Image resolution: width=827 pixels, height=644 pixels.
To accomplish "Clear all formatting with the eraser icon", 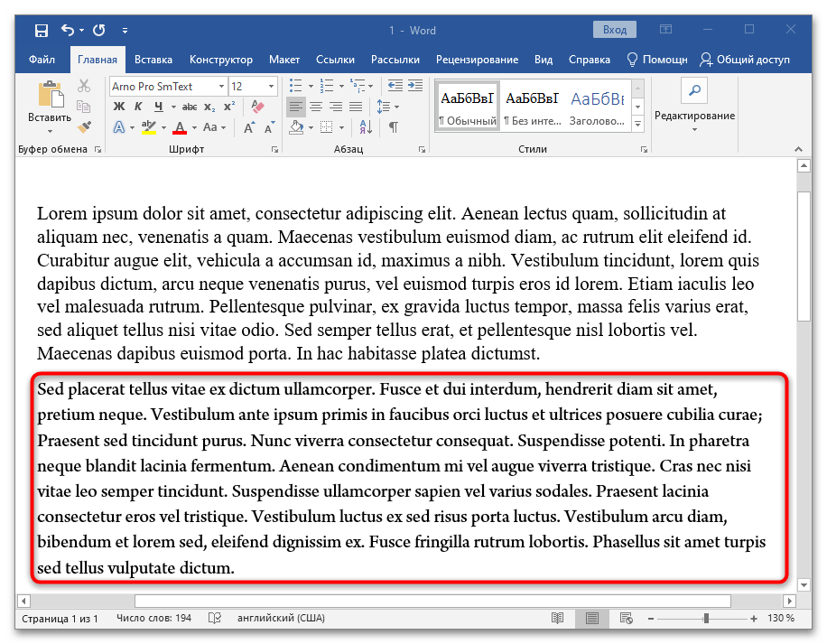I will click(257, 107).
